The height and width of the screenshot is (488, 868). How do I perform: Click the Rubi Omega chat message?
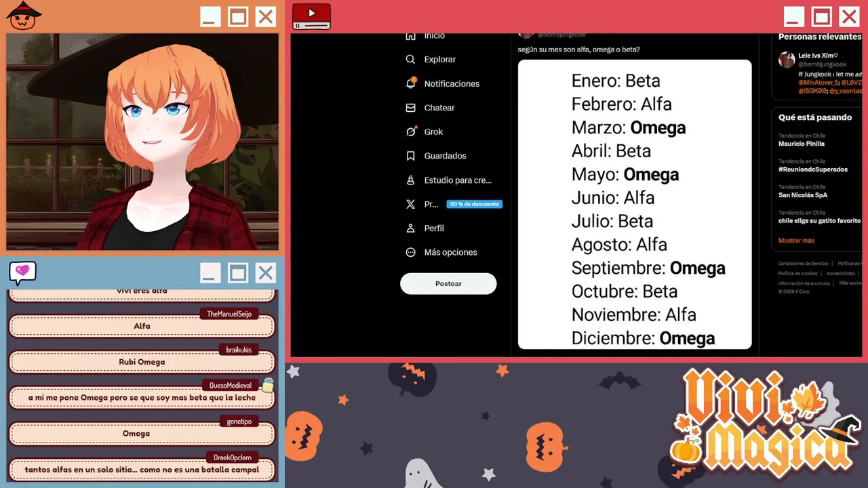pyautogui.click(x=142, y=362)
